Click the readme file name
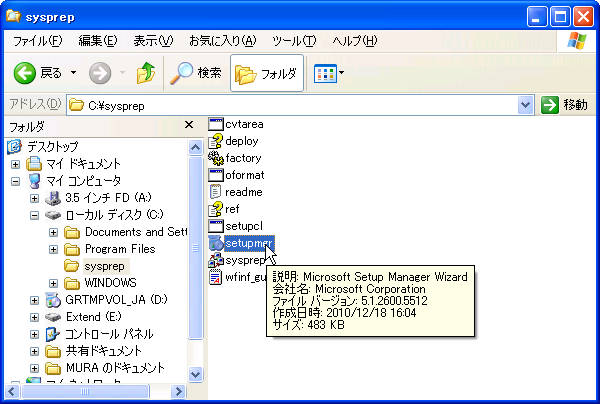This screenshot has height=404, width=600. (244, 192)
